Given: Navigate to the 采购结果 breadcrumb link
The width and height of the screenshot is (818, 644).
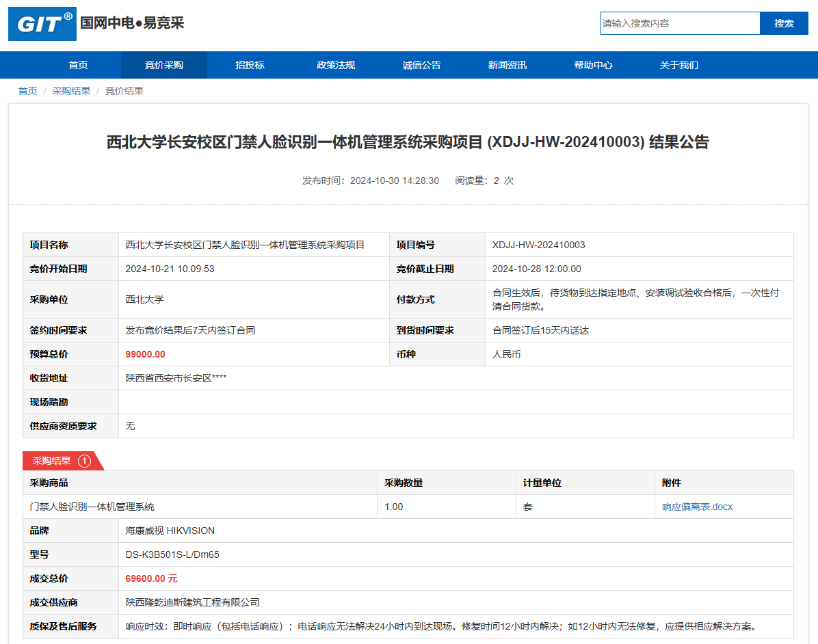Looking at the screenshot, I should click(71, 91).
